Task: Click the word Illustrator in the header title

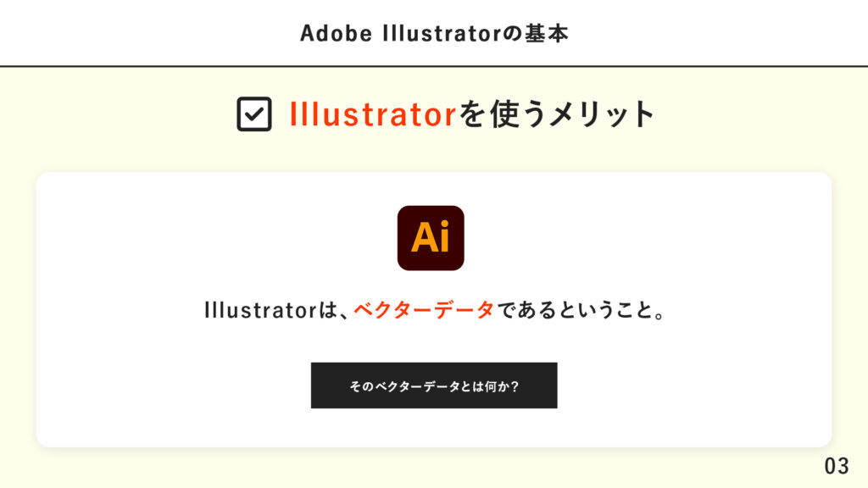Action: pyautogui.click(x=441, y=33)
